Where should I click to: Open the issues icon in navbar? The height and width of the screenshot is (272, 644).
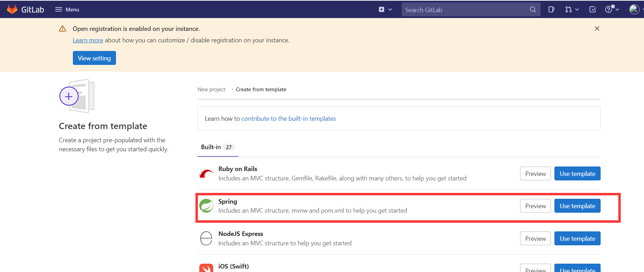[551, 10]
